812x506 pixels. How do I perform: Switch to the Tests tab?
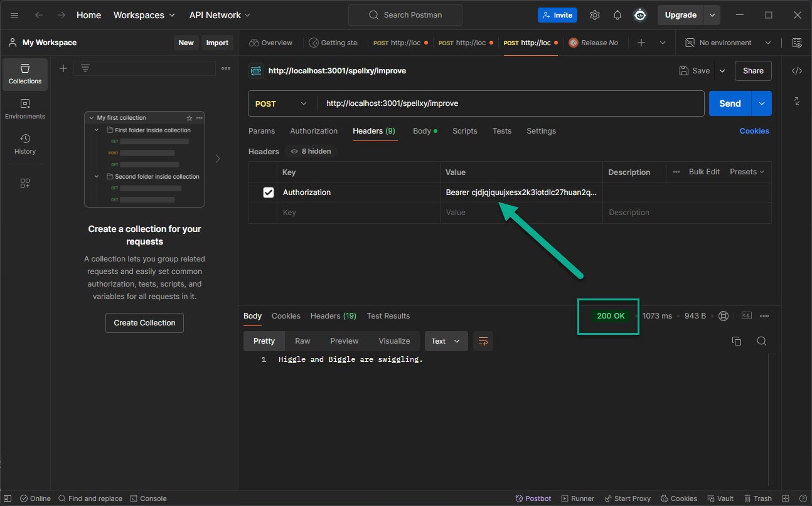[x=502, y=131]
